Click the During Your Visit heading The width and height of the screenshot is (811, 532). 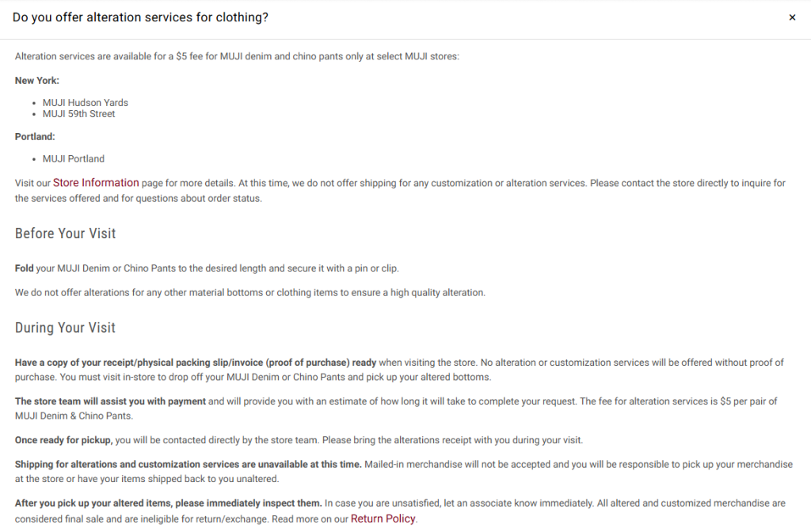(66, 328)
